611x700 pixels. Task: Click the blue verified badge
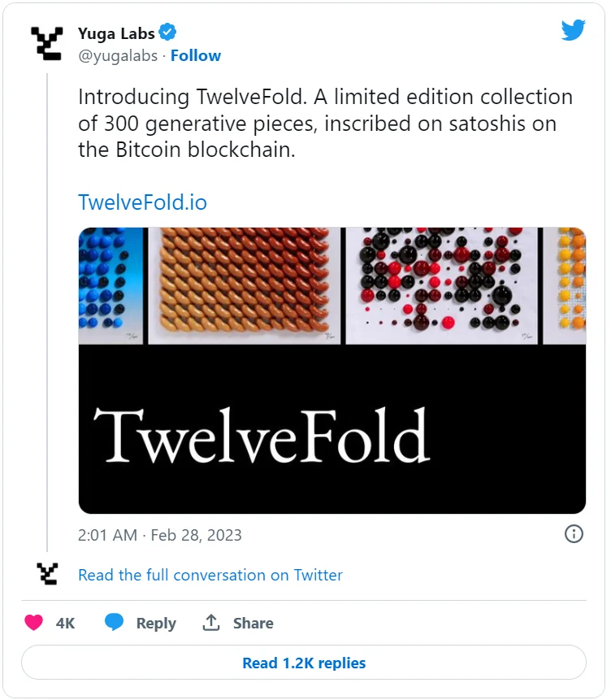click(x=168, y=33)
